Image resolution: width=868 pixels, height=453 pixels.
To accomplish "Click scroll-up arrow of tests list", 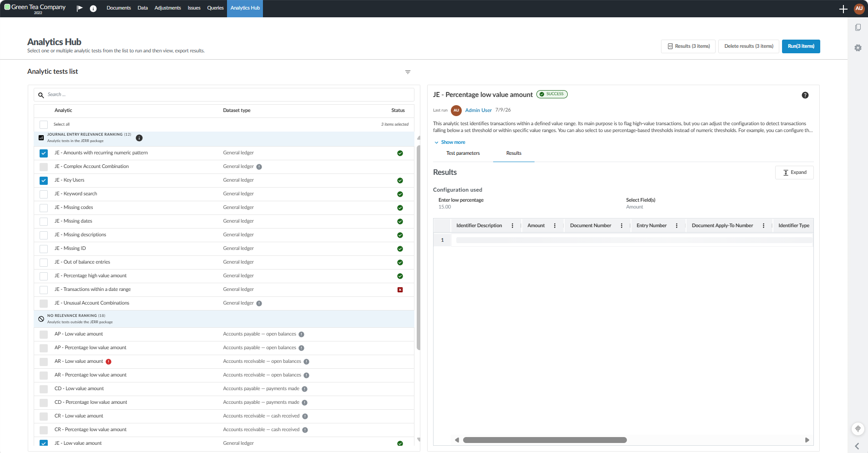I will pyautogui.click(x=418, y=137).
